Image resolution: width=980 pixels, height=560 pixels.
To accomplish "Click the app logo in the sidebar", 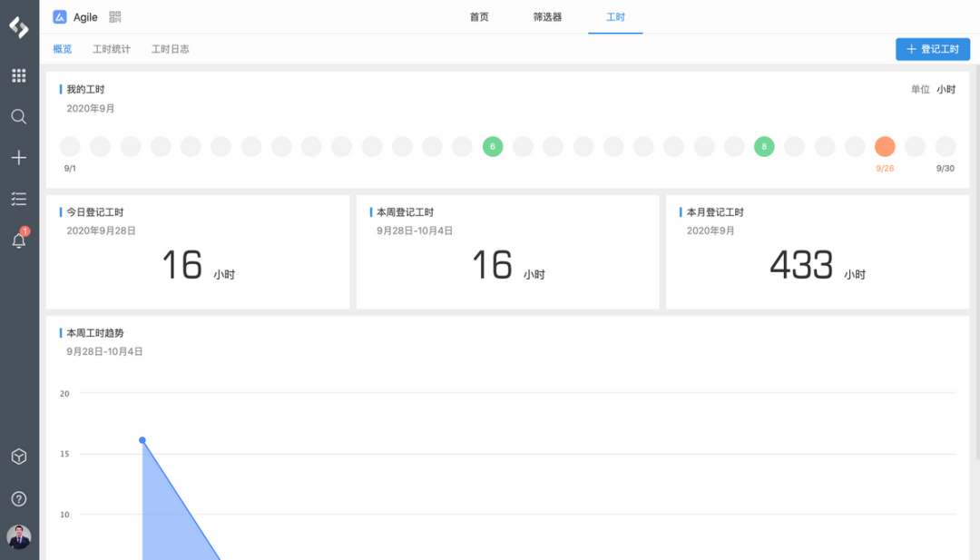I will coord(19,27).
